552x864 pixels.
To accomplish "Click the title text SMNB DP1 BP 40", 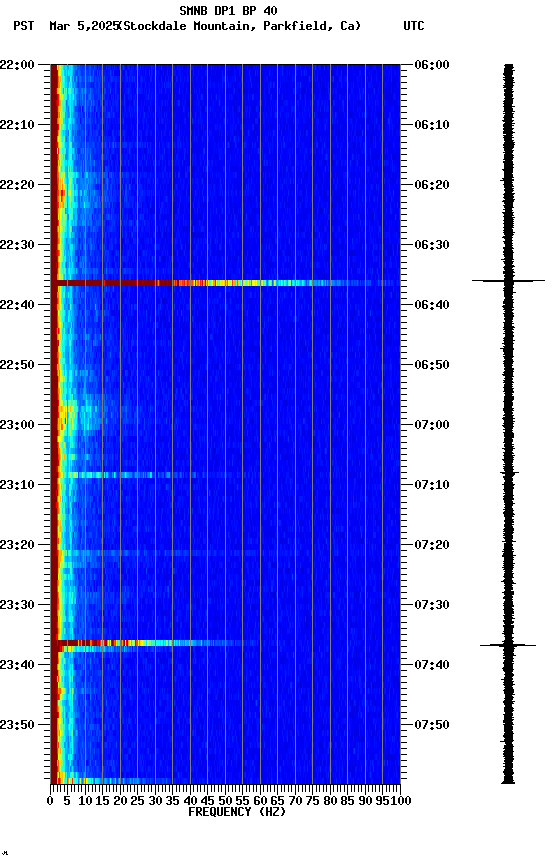I will (x=228, y=11).
